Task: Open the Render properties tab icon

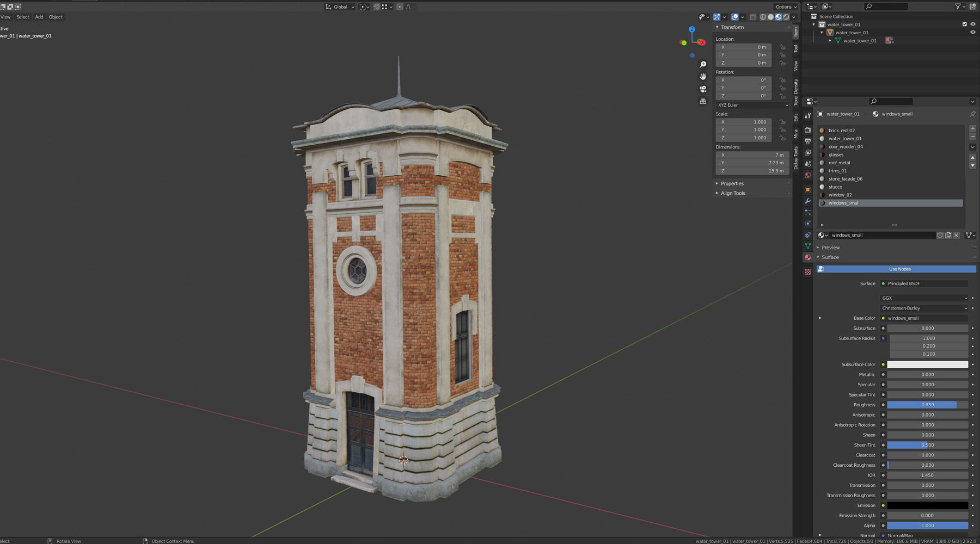Action: [x=807, y=130]
